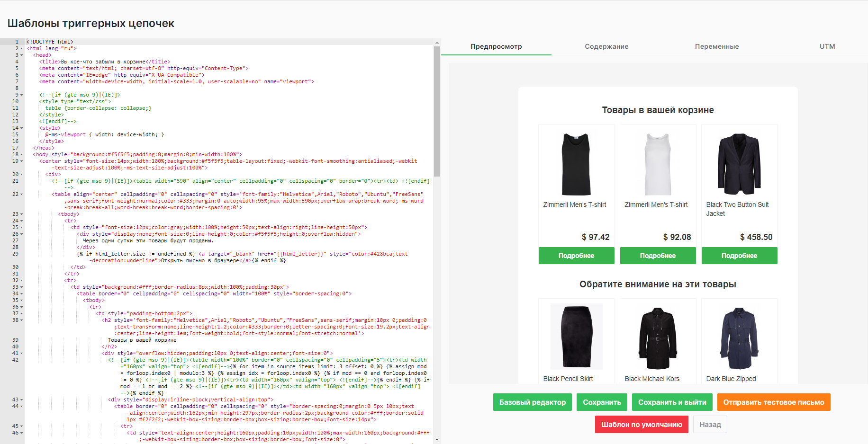Open the Переменные tab
Viewport: 868px width, 444px height.
click(717, 46)
